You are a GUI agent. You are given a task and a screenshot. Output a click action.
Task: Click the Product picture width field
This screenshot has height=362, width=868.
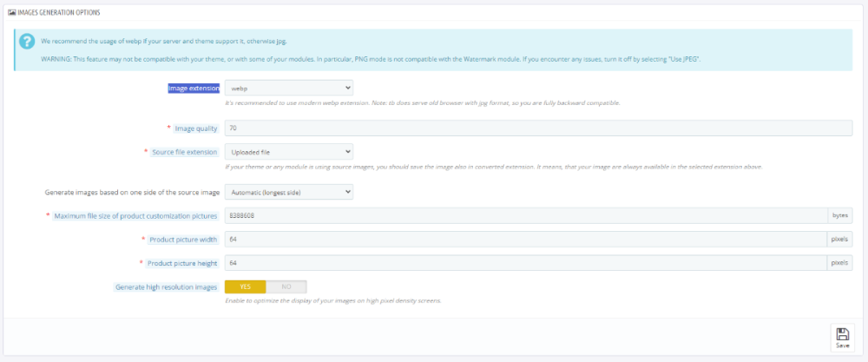click(525, 239)
